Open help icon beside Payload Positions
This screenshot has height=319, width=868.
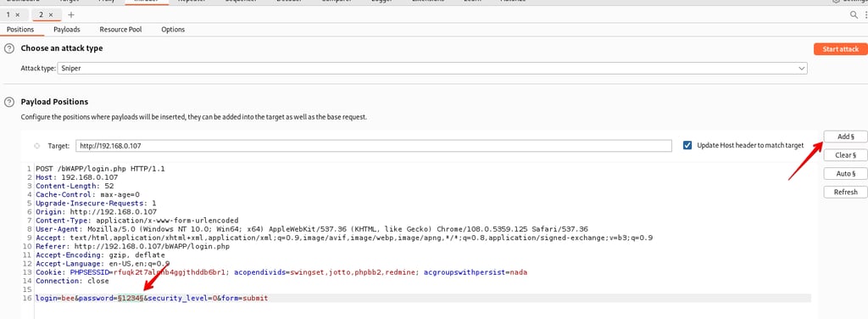[x=8, y=103]
